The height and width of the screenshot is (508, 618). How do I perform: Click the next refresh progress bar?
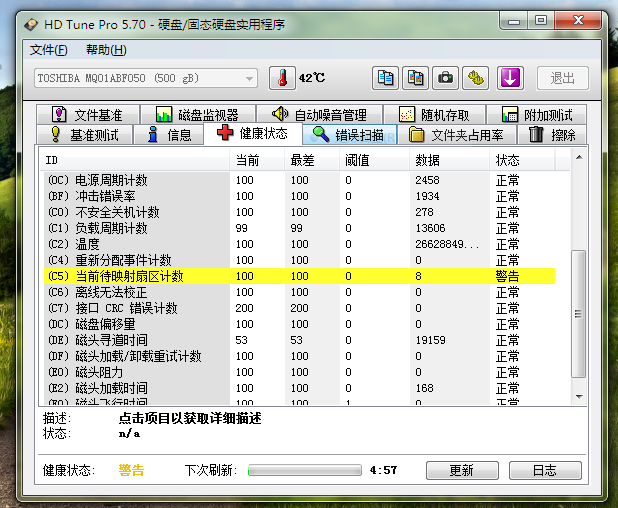(305, 470)
